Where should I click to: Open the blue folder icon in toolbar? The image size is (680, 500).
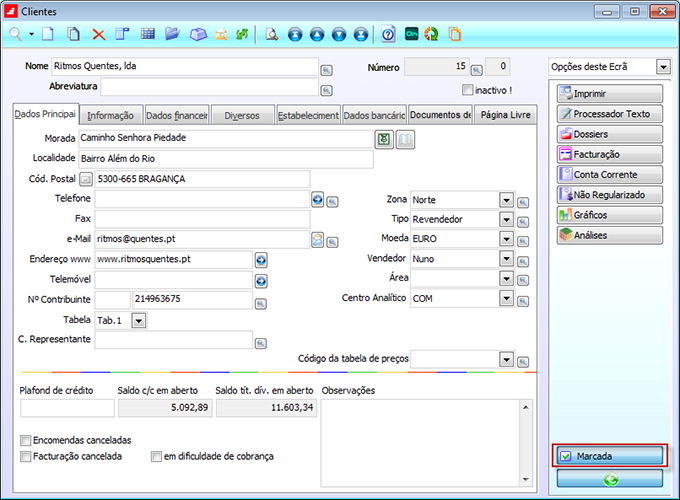click(172, 34)
